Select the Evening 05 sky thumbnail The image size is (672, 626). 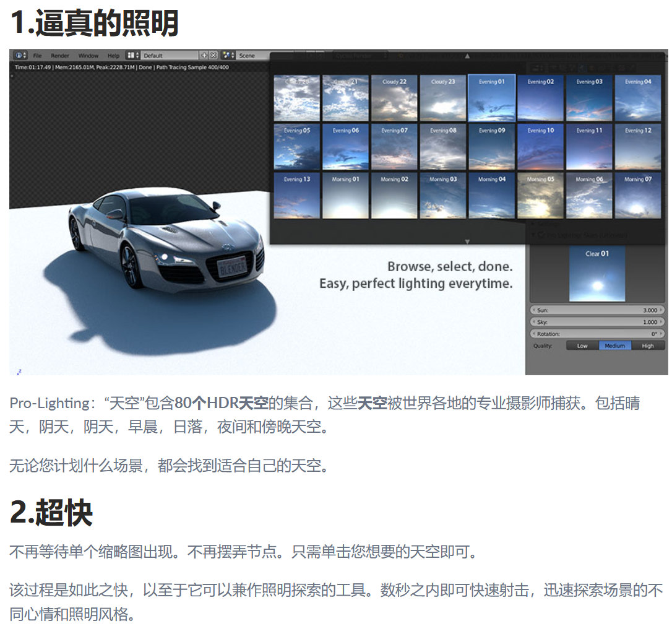(296, 147)
